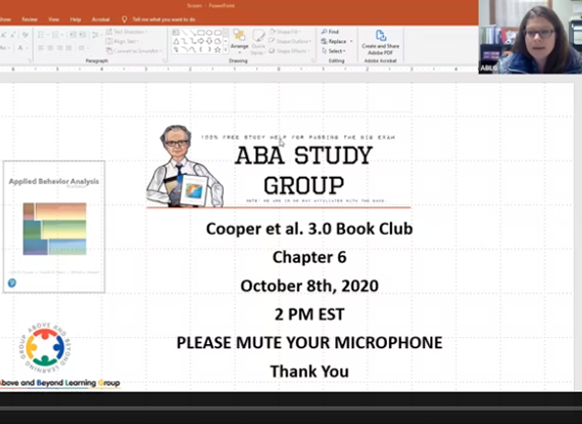Click the 'October 8th, 2020' text
Image resolution: width=582 pixels, height=424 pixels.
tap(309, 286)
